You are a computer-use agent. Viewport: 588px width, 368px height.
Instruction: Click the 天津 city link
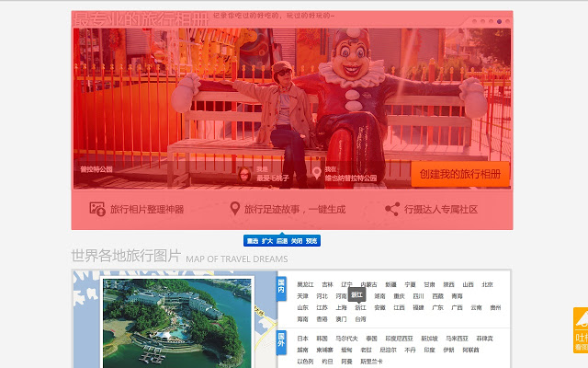click(x=302, y=296)
